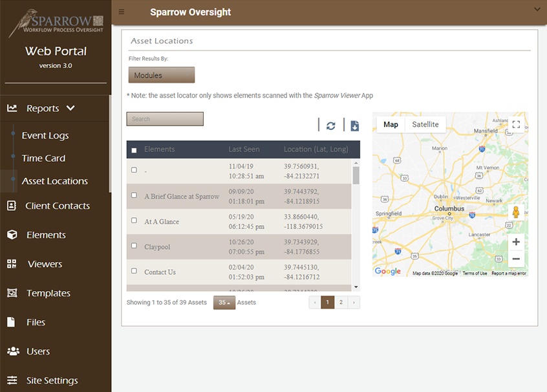Enter fullscreen map view
Screen dimensions: 547x392
(515, 124)
